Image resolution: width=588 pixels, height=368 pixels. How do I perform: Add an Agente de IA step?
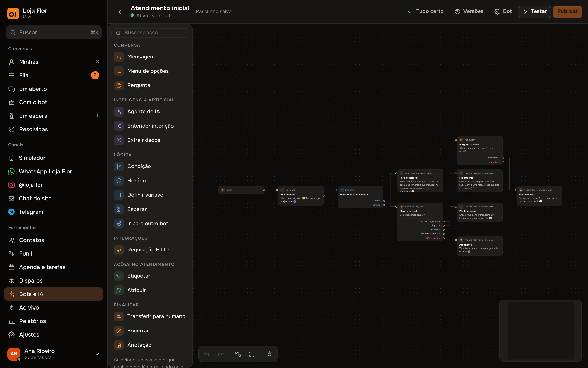150,111
